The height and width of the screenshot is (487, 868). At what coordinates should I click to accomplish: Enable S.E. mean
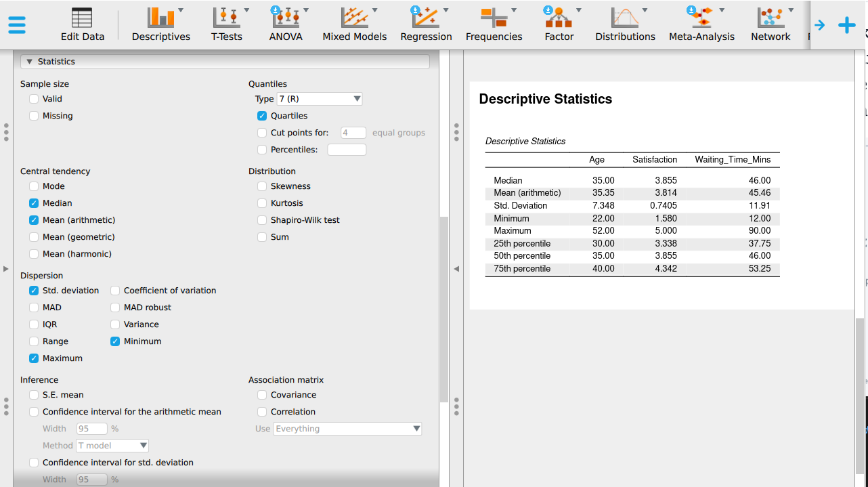pos(34,395)
